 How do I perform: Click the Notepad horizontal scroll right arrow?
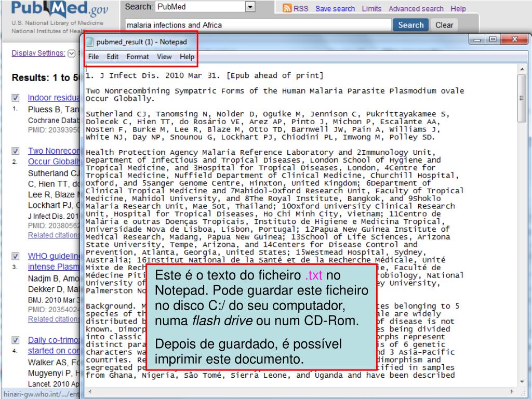click(512, 391)
